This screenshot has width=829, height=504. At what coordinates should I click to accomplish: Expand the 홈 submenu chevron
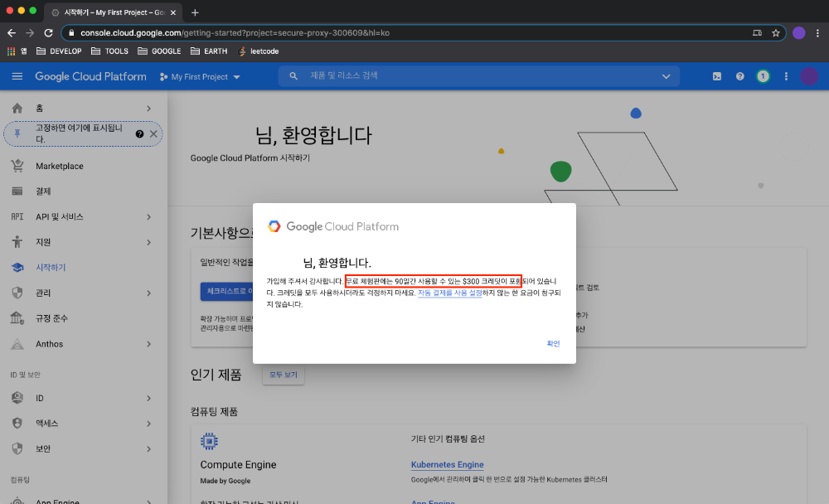point(148,109)
